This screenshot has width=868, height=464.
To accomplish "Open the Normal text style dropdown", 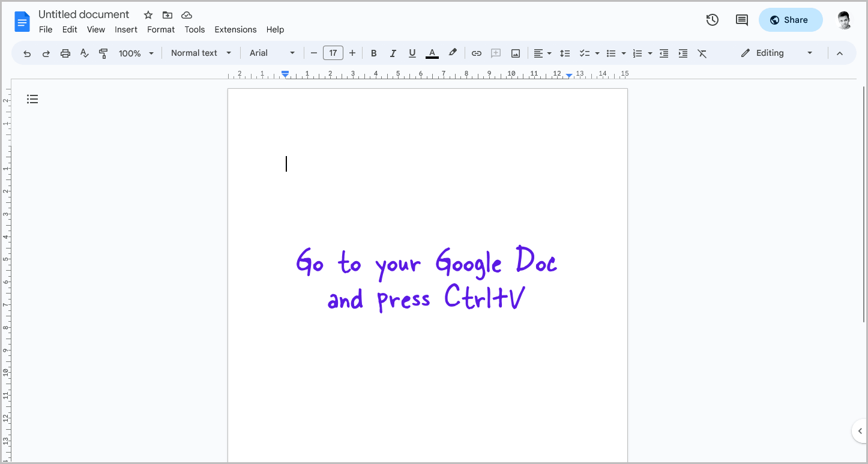I will pyautogui.click(x=201, y=53).
